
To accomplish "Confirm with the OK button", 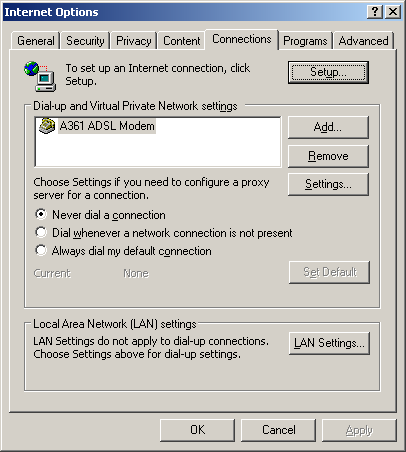I will point(197,430).
